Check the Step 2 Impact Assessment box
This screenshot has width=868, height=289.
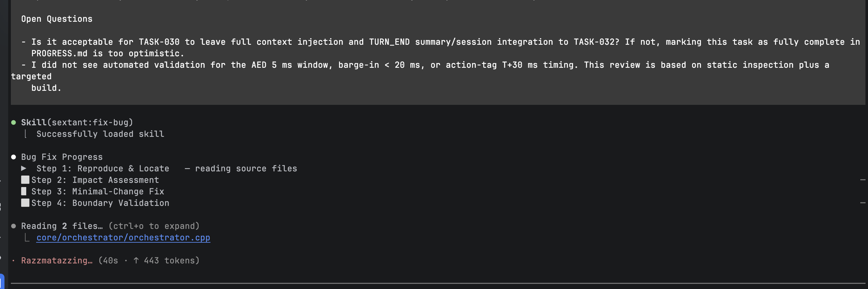[x=25, y=180]
